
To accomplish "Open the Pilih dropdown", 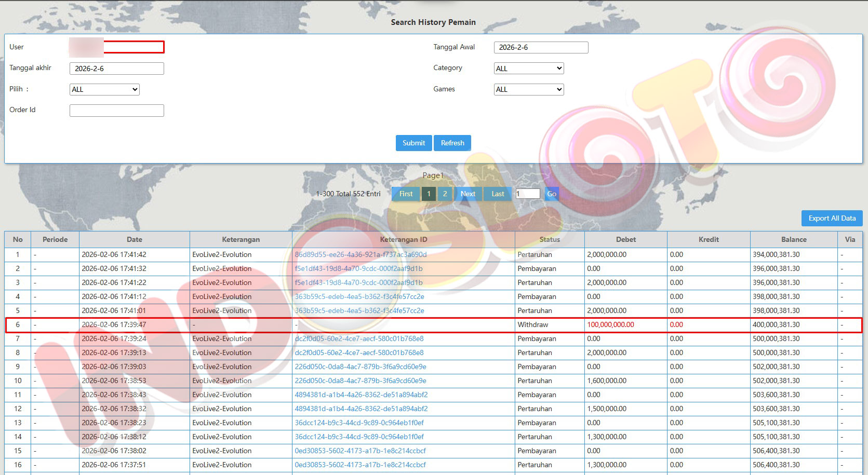I will pos(104,89).
